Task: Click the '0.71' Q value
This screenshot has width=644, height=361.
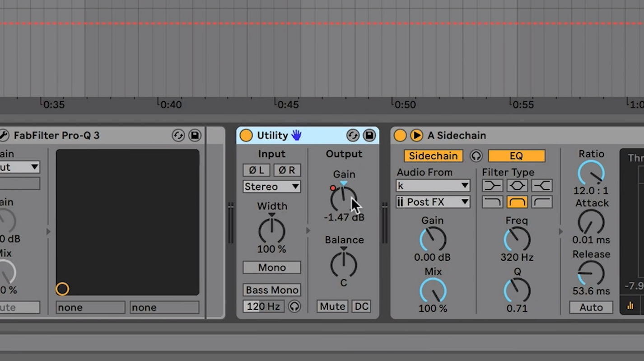Action: pyautogui.click(x=517, y=309)
